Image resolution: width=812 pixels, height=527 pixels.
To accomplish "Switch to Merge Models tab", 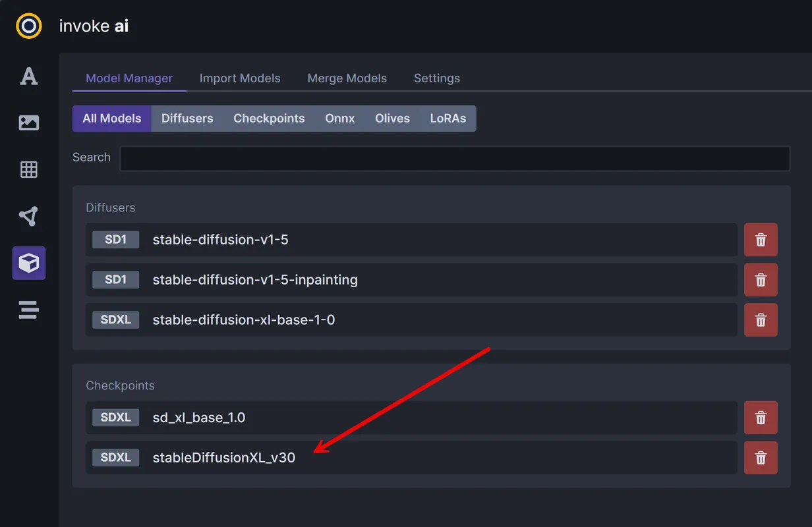I will pyautogui.click(x=347, y=78).
